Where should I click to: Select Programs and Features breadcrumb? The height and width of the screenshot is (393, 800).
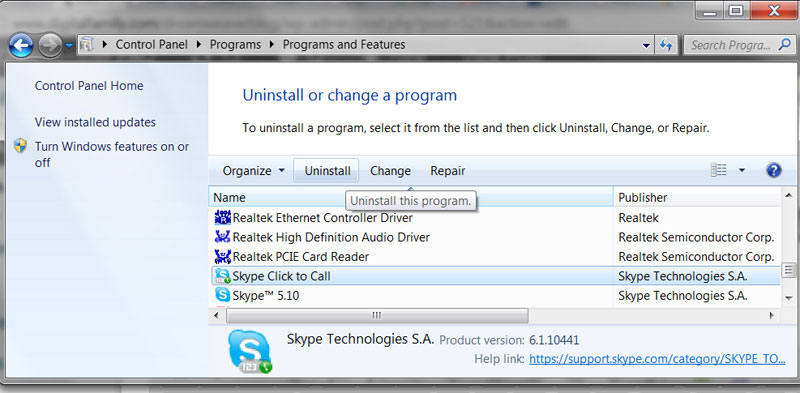point(344,45)
